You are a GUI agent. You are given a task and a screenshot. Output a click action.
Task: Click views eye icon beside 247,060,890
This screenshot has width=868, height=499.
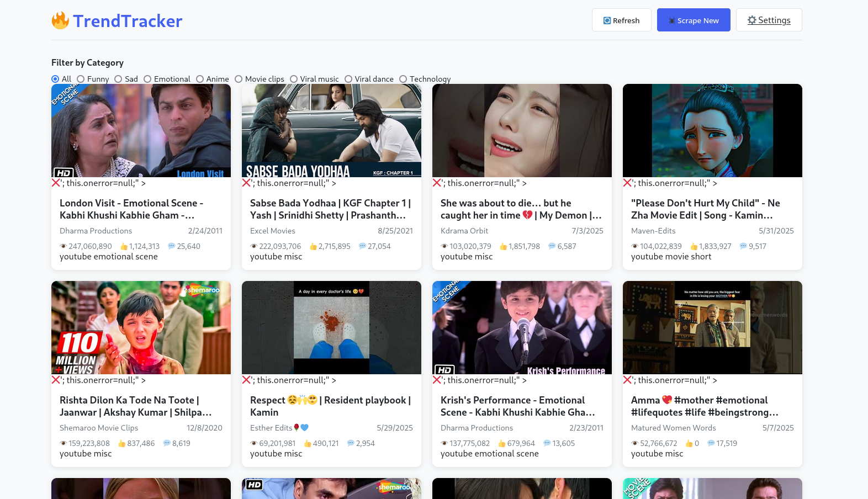(63, 246)
